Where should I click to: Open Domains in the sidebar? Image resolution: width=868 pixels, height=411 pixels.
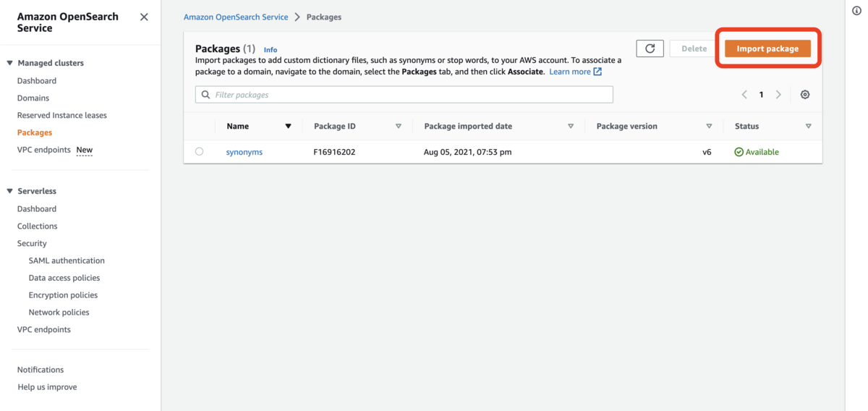click(33, 98)
